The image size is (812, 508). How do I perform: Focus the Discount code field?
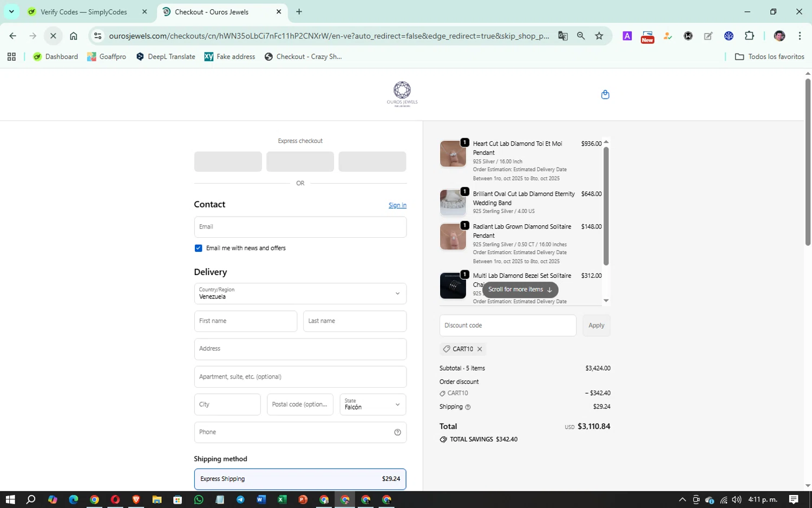(508, 325)
